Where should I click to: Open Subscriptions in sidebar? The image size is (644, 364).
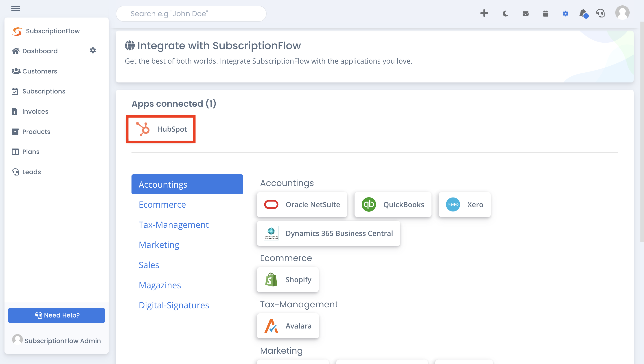(38, 91)
